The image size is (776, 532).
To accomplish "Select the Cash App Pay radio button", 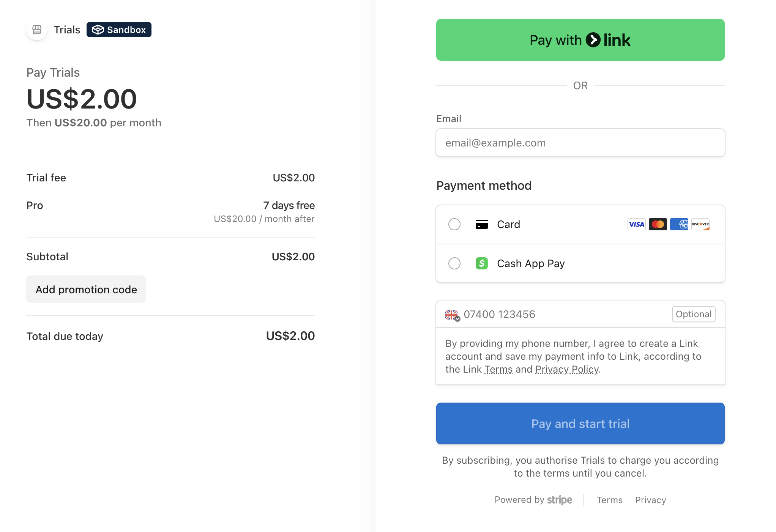I will 454,263.
